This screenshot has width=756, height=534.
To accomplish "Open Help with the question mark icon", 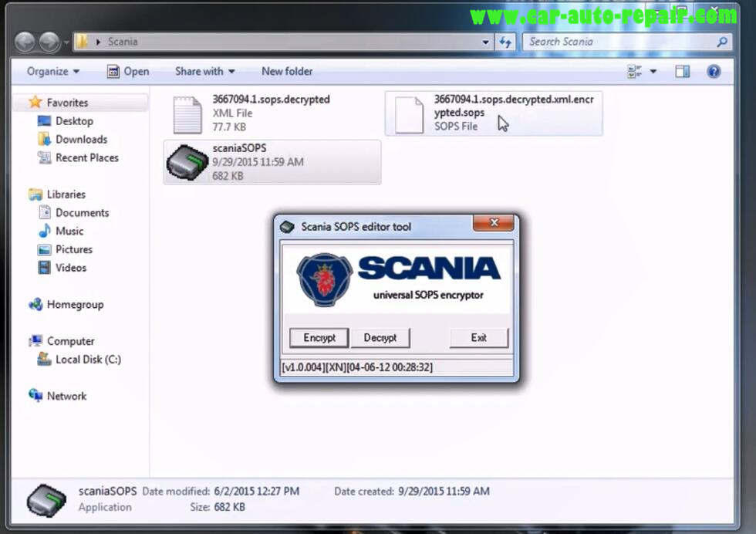I will click(714, 72).
